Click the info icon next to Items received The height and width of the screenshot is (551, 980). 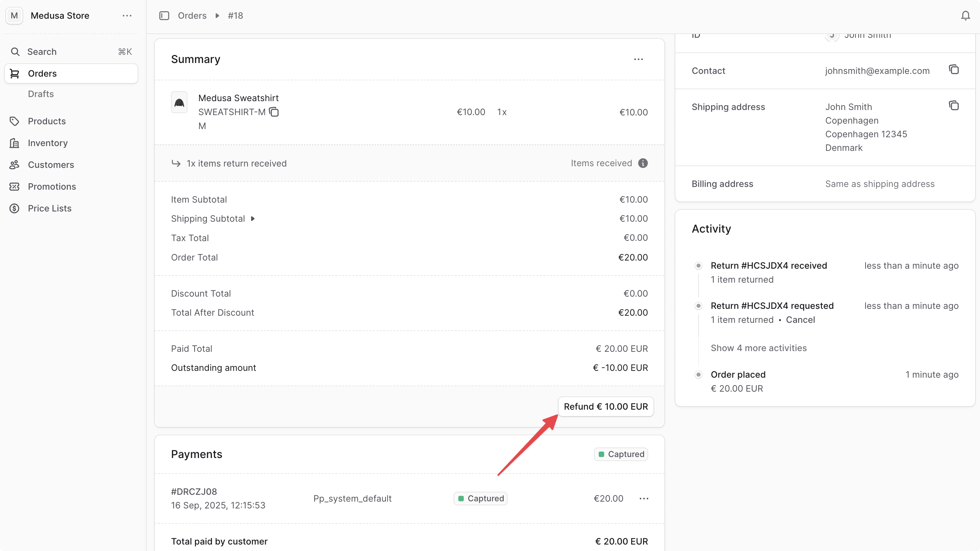643,163
